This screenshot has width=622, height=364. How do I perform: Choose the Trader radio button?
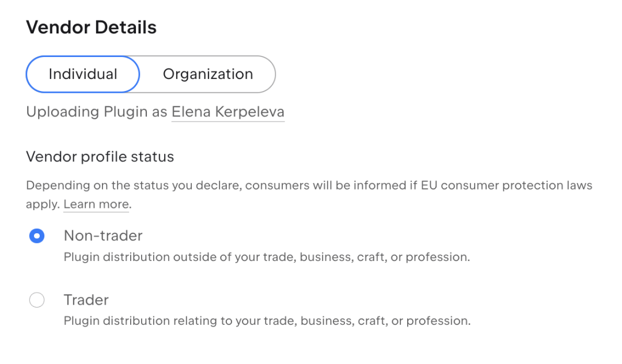[x=37, y=299]
